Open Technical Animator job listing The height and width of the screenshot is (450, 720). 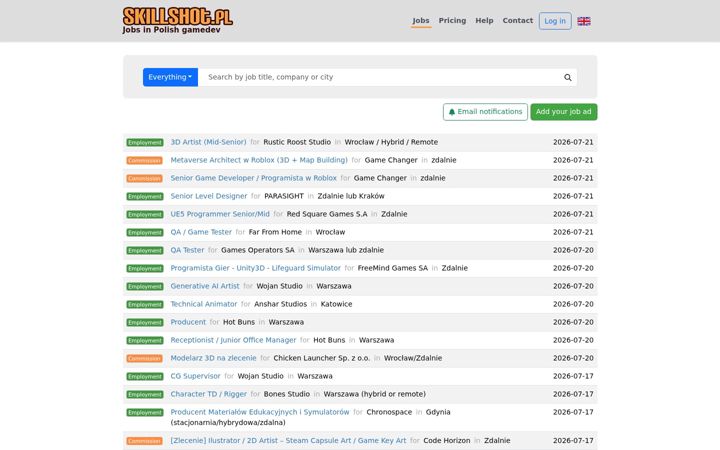pyautogui.click(x=203, y=304)
